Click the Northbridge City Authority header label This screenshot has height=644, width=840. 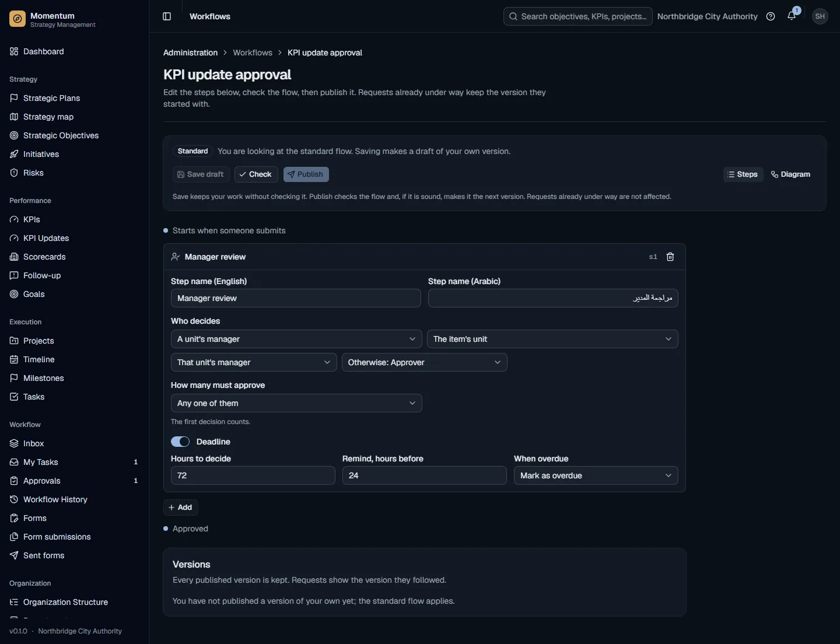point(708,16)
